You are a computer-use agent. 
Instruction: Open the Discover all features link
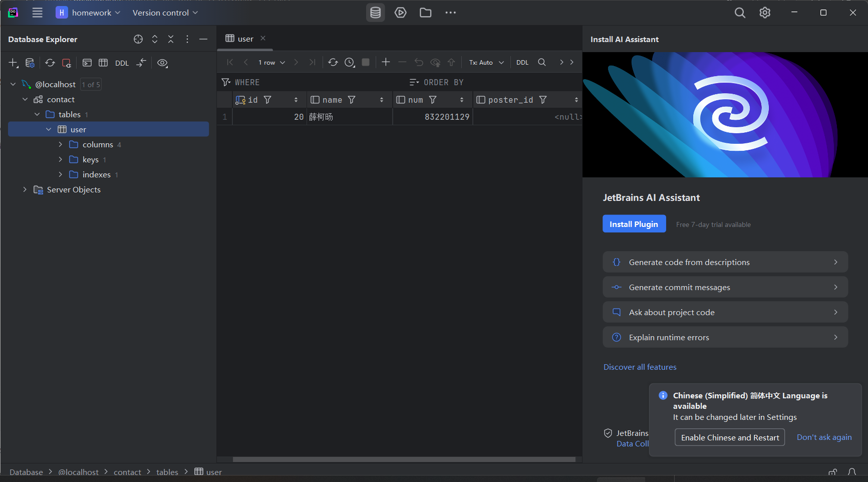coord(640,367)
